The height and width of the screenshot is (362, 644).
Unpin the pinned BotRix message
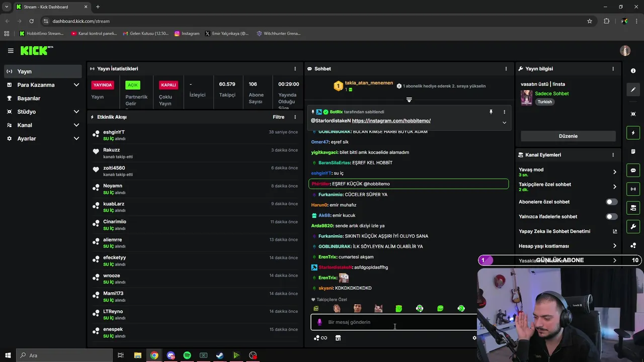(x=491, y=112)
